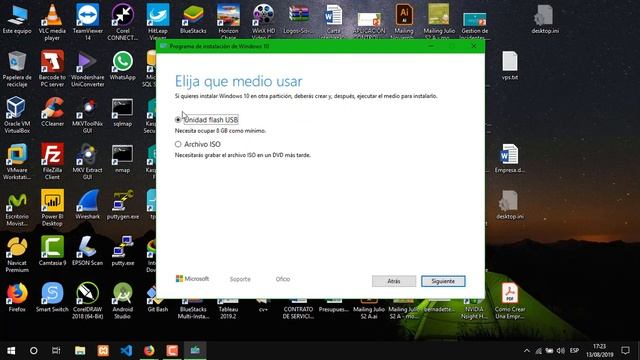Open the Oficio legal link

click(x=282, y=279)
